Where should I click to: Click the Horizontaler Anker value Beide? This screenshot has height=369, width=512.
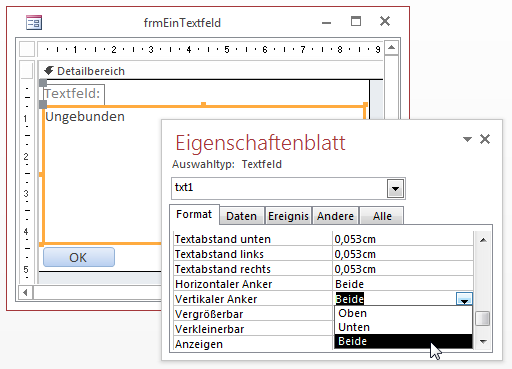click(403, 284)
